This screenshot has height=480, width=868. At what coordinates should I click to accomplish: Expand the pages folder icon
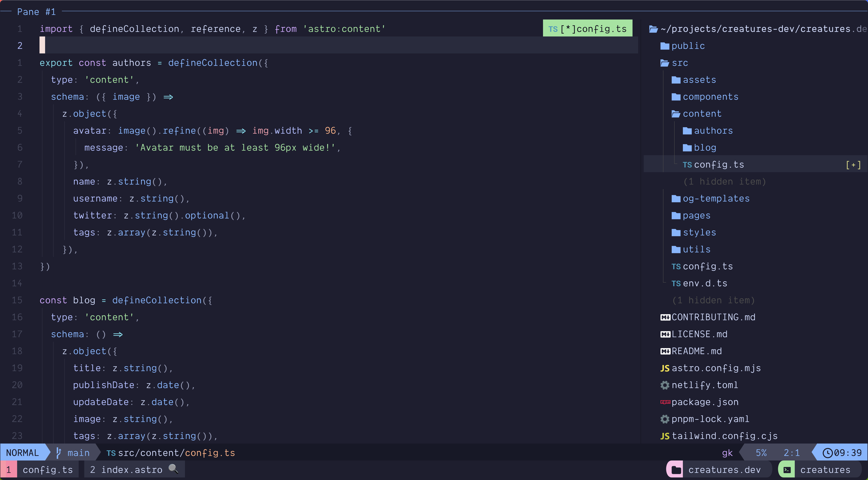(x=676, y=216)
